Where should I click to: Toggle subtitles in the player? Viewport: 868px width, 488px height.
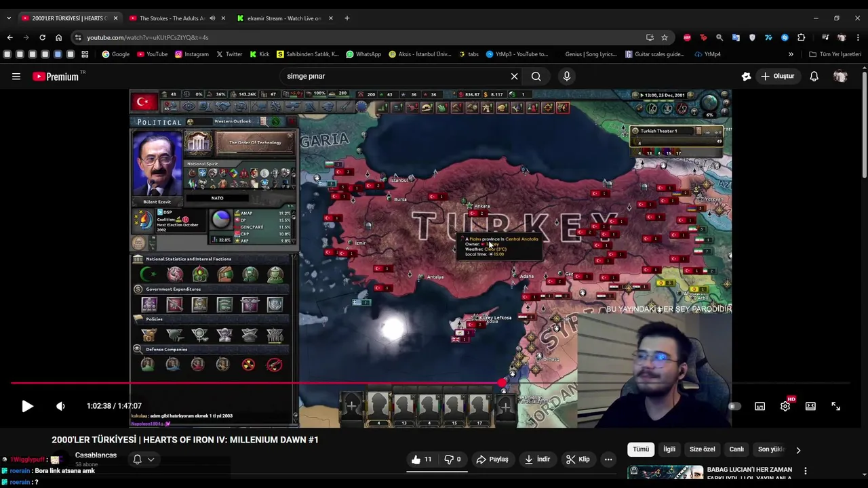(x=760, y=406)
